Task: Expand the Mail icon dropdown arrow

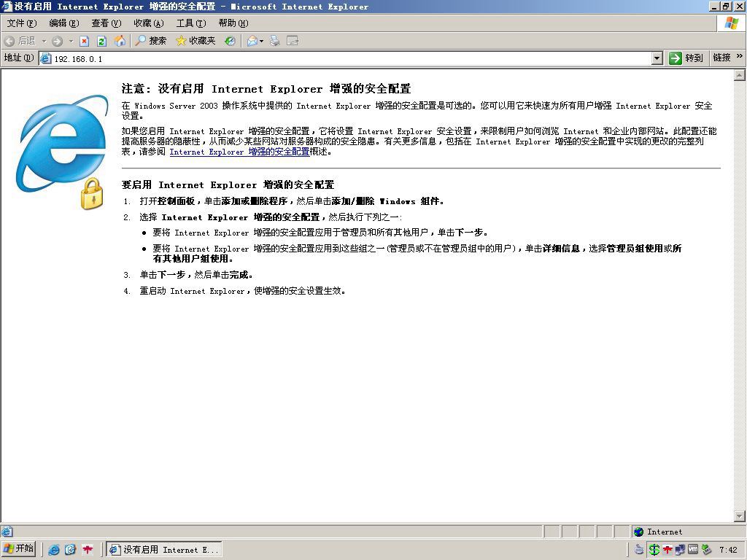Action: tap(262, 42)
